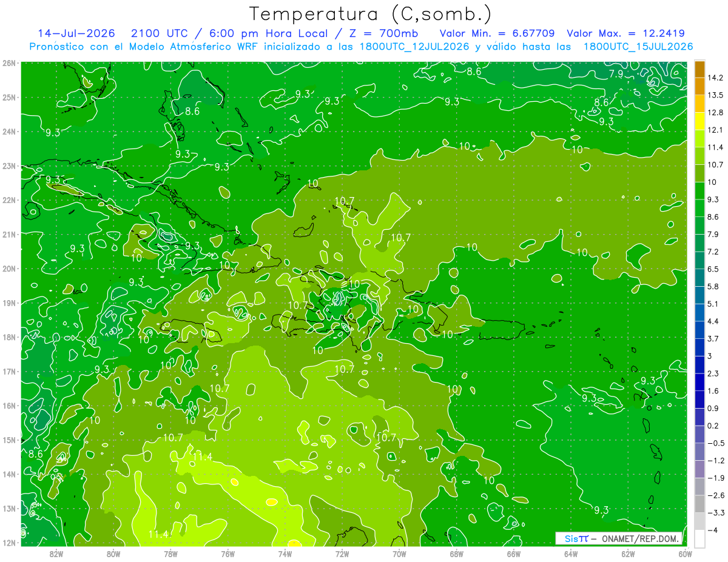Click the longitude axis label "74W"
This screenshot has height=562, width=728.
(x=285, y=554)
